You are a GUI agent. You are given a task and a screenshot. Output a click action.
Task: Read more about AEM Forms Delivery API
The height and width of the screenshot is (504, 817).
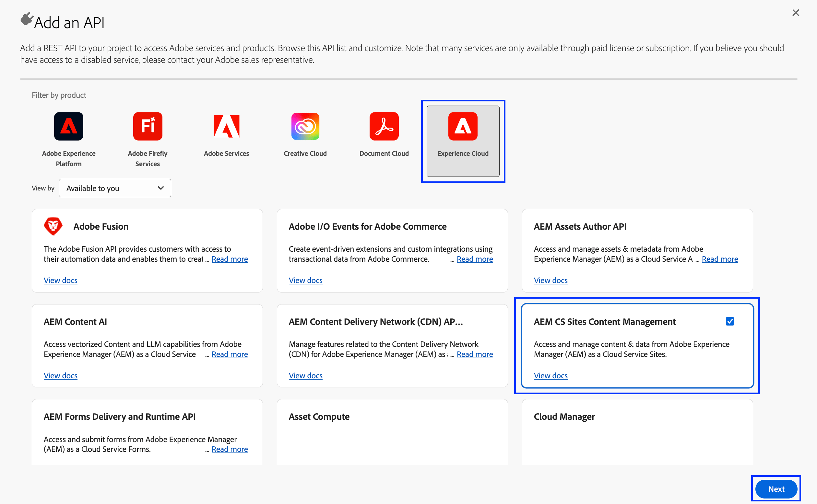click(230, 449)
